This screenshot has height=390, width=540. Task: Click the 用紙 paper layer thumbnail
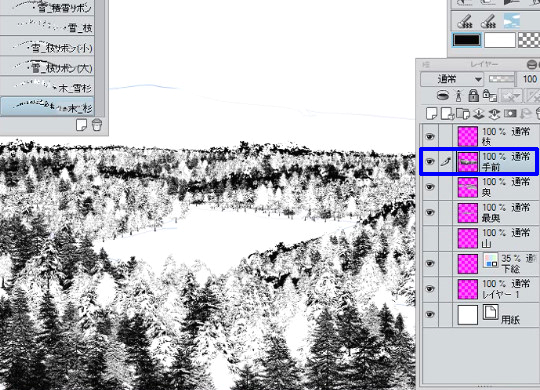468,315
